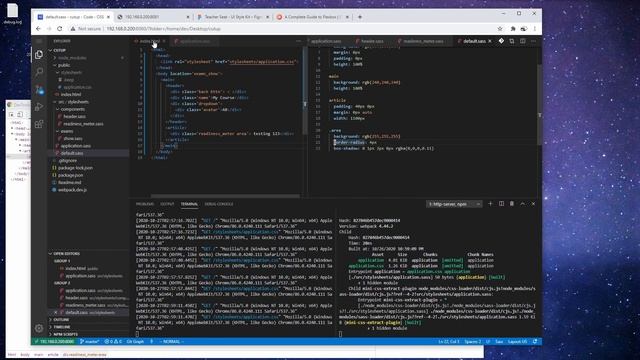640x360 pixels.
Task: Click the git branch master in status bar
Action: coord(89,341)
